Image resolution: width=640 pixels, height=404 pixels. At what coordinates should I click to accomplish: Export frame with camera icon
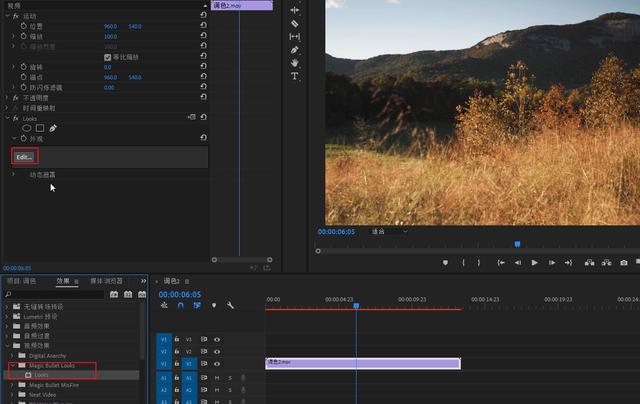624,263
